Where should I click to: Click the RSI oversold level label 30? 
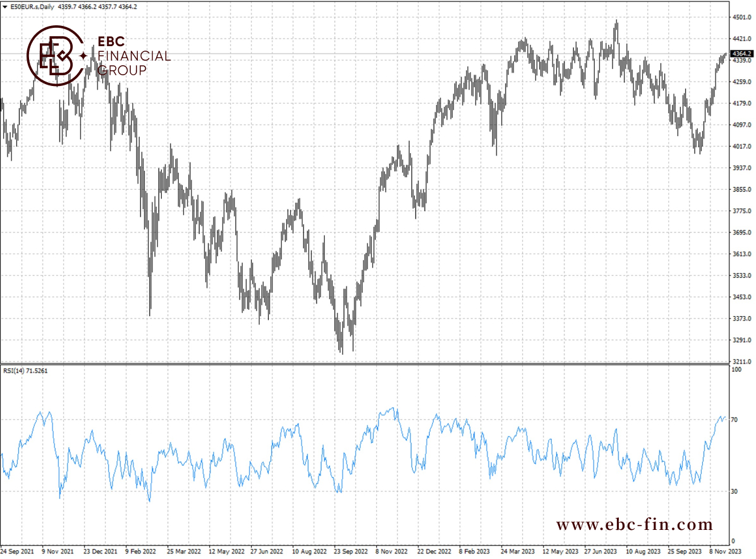[735, 491]
